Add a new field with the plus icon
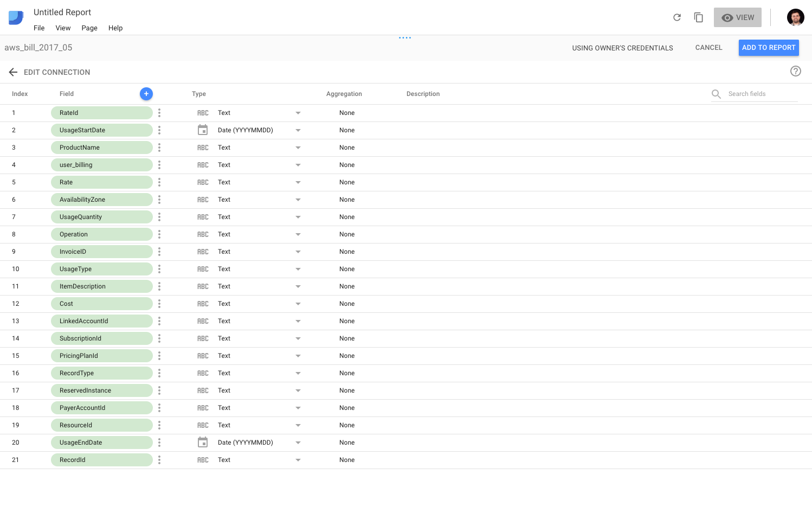Viewport: 812px width, 513px height. [146, 94]
